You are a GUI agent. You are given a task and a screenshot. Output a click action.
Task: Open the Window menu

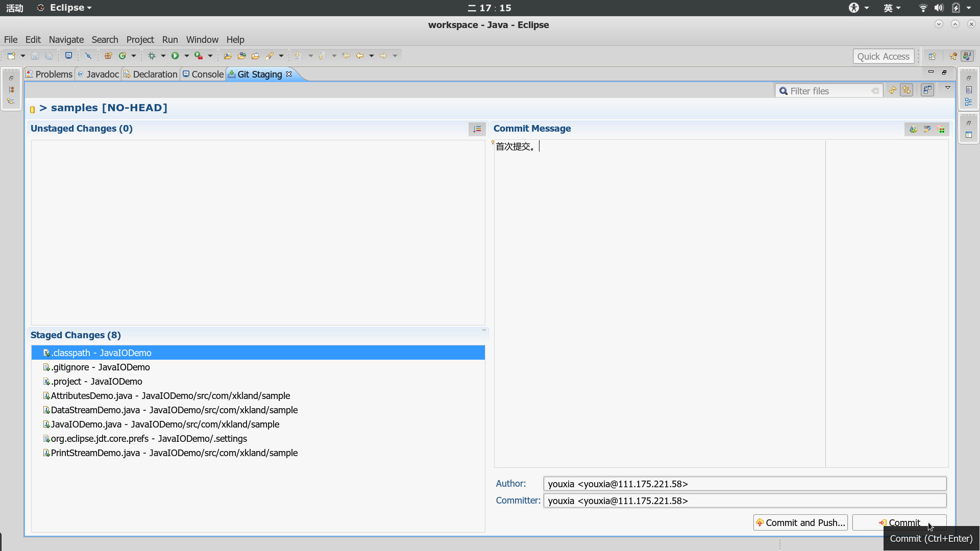(x=202, y=39)
